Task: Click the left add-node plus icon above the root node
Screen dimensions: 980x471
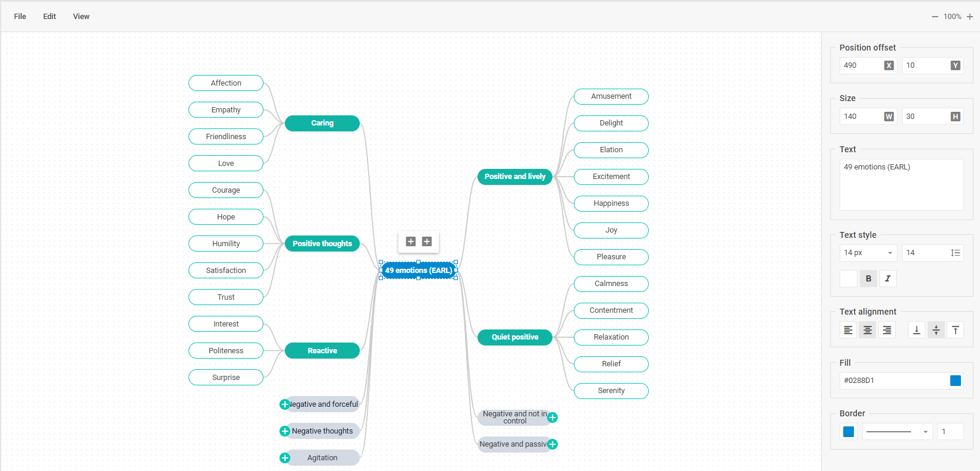Action: [x=410, y=241]
